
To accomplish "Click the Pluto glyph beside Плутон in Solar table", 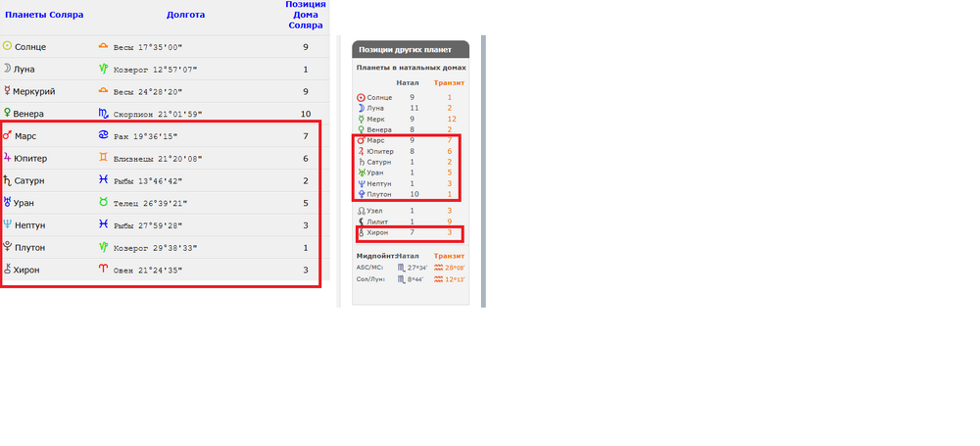I will point(7,246).
